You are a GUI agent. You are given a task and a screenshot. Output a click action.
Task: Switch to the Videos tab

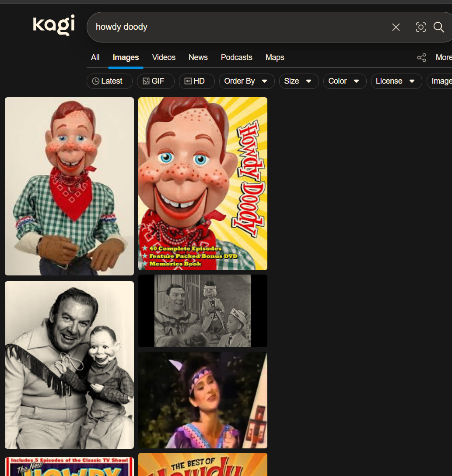click(163, 57)
